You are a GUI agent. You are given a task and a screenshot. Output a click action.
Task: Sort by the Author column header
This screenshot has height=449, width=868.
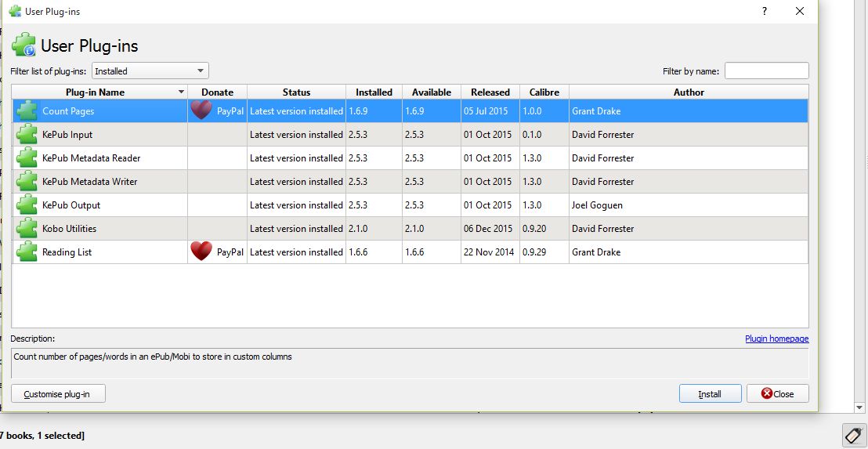689,92
